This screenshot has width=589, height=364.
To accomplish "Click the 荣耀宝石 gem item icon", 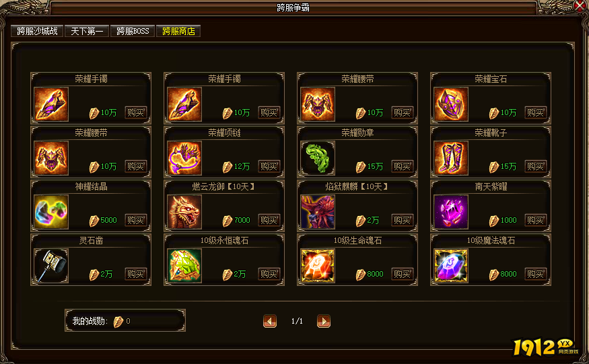I will click(451, 104).
